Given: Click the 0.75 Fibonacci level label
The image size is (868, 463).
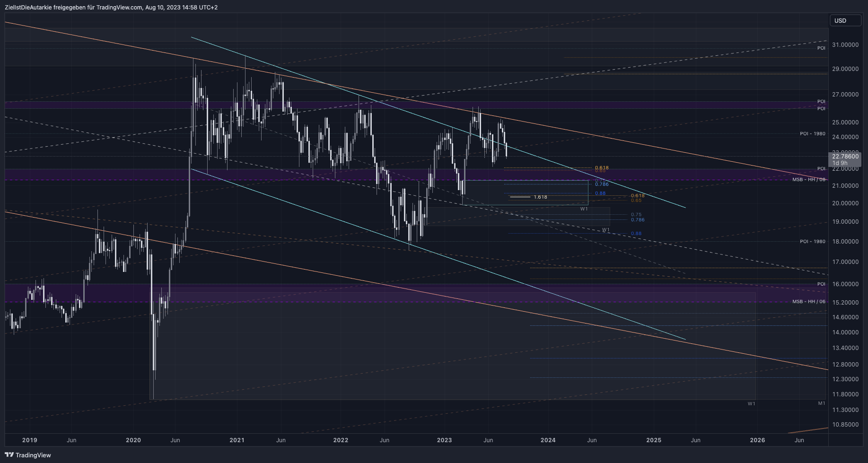Looking at the screenshot, I should [636, 215].
